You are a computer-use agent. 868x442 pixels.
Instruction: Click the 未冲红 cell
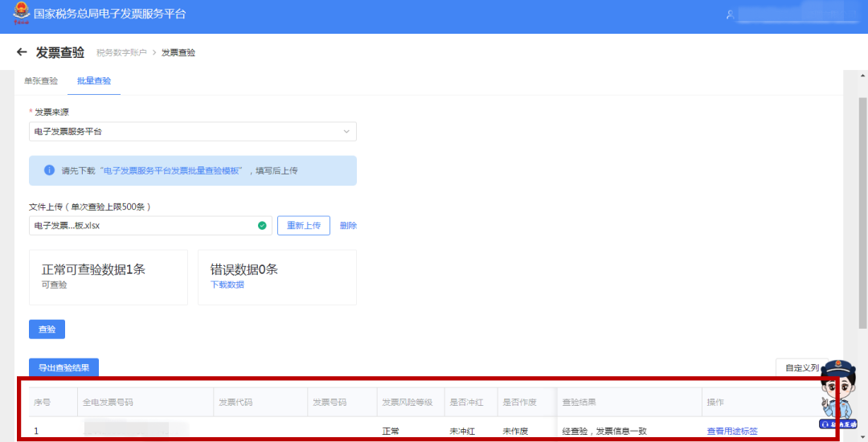(462, 431)
